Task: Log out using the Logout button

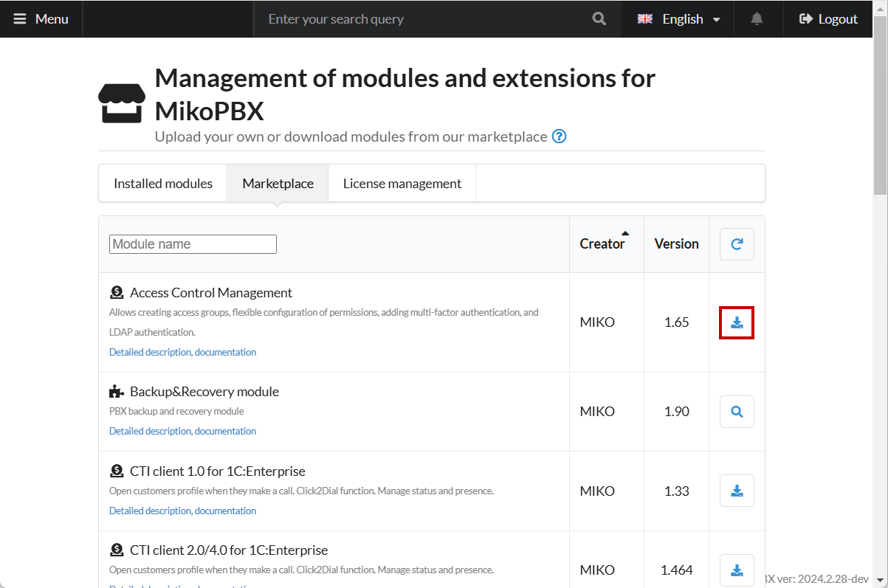Action: 828,19
